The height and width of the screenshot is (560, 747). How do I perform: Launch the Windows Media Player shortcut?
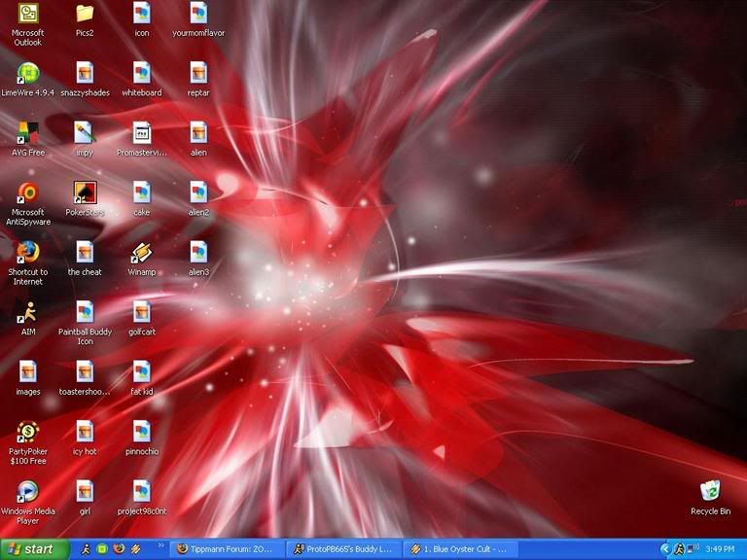27,492
